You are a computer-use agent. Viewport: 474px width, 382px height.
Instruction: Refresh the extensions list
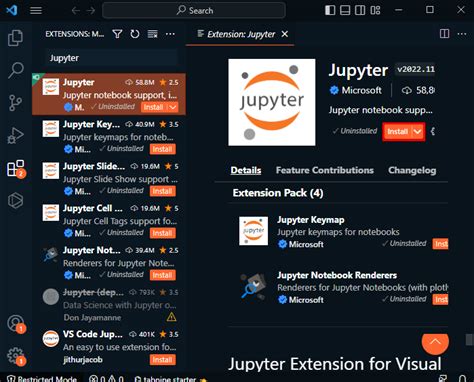pyautogui.click(x=135, y=34)
